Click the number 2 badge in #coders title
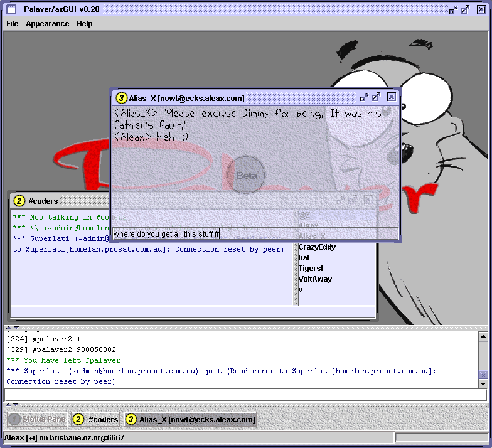Screen dimensions: 492x448 tap(19, 201)
